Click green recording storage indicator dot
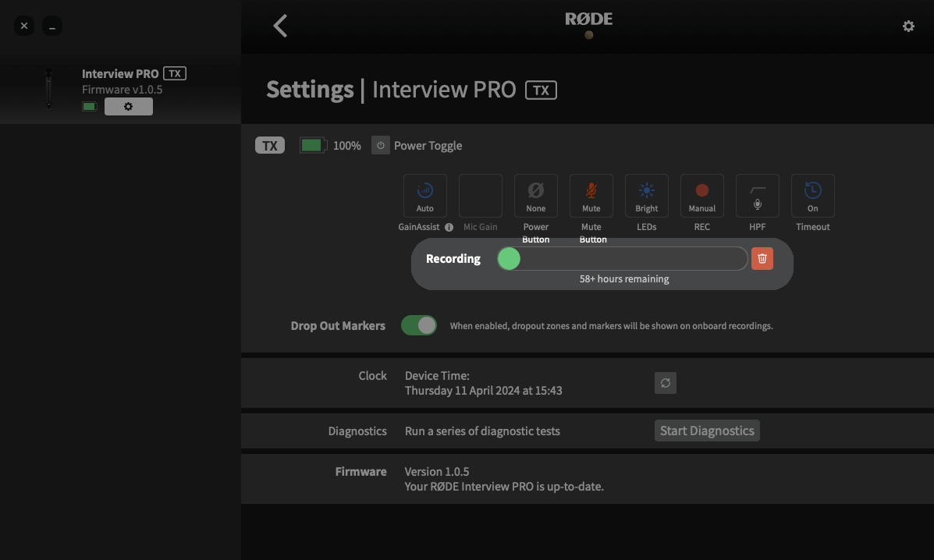The width and height of the screenshot is (934, 560). click(x=509, y=259)
